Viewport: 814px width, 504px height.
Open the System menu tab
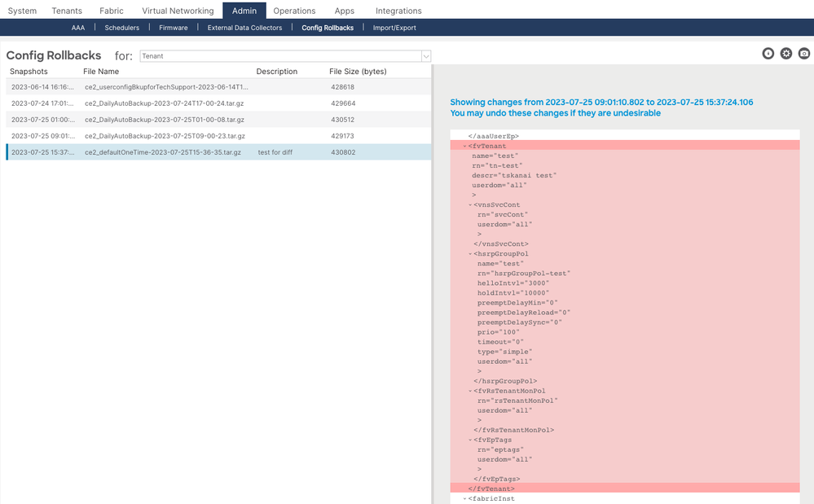tap(22, 11)
